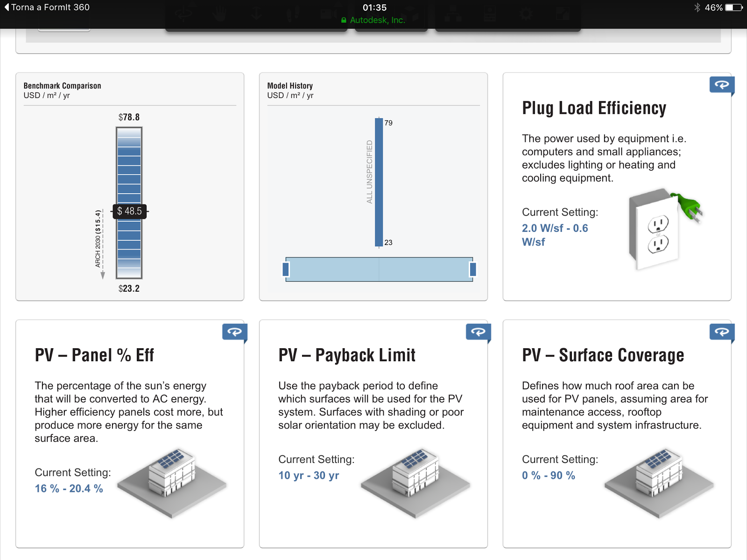The image size is (747, 560).
Task: Select the Pan hand tool
Action: [219, 14]
